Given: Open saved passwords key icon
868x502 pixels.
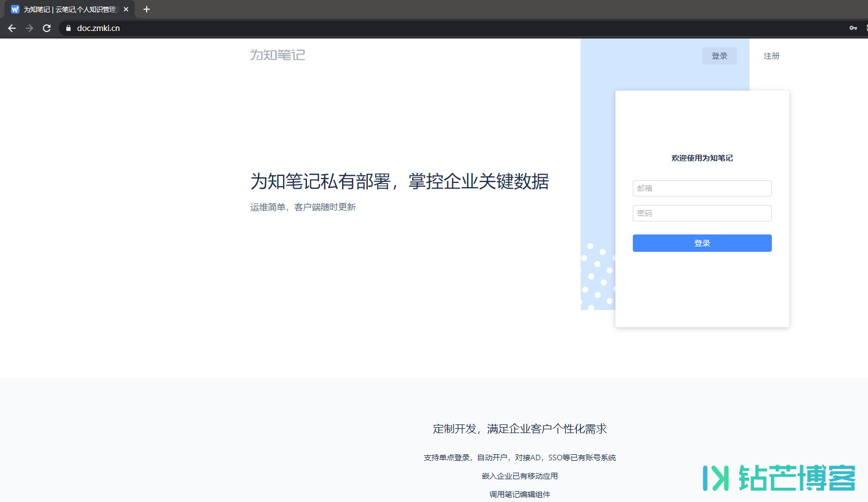Looking at the screenshot, I should [853, 28].
